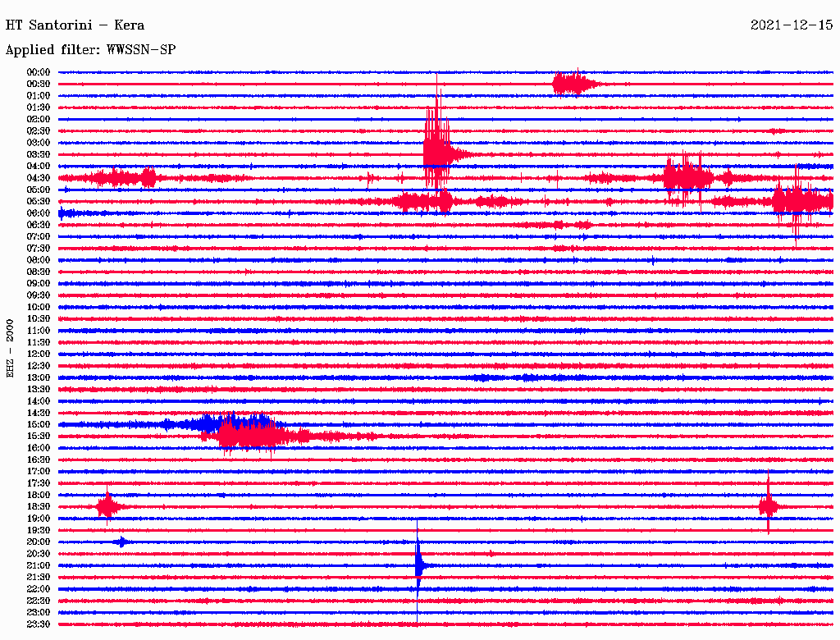Screen dimensions: 840x640
Task: Click the 10:00 time label
Action: (39, 307)
